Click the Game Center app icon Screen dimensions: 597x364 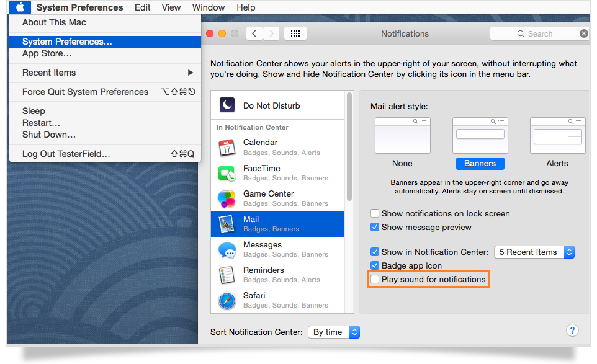(x=227, y=198)
